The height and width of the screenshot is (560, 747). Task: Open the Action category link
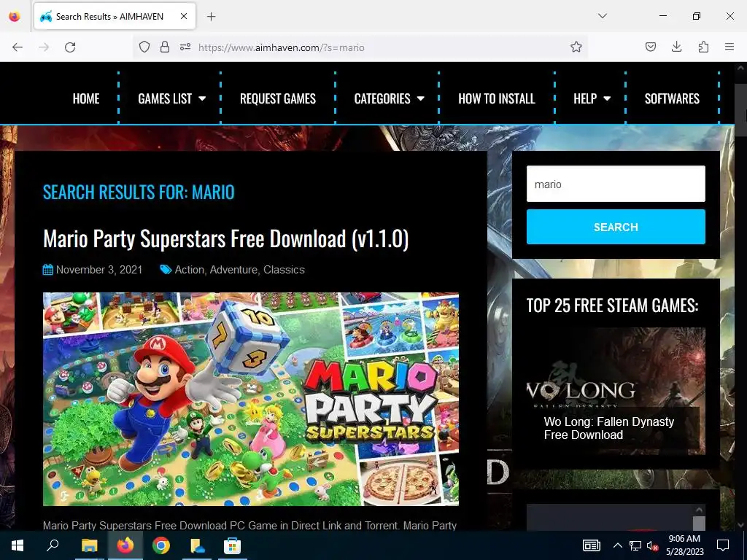pyautogui.click(x=189, y=270)
